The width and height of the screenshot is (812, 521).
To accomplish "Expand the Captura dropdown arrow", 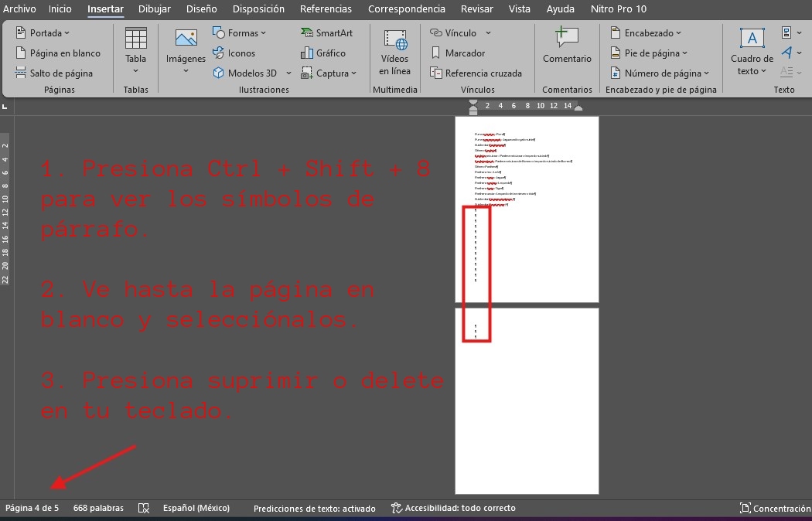I will pyautogui.click(x=353, y=73).
